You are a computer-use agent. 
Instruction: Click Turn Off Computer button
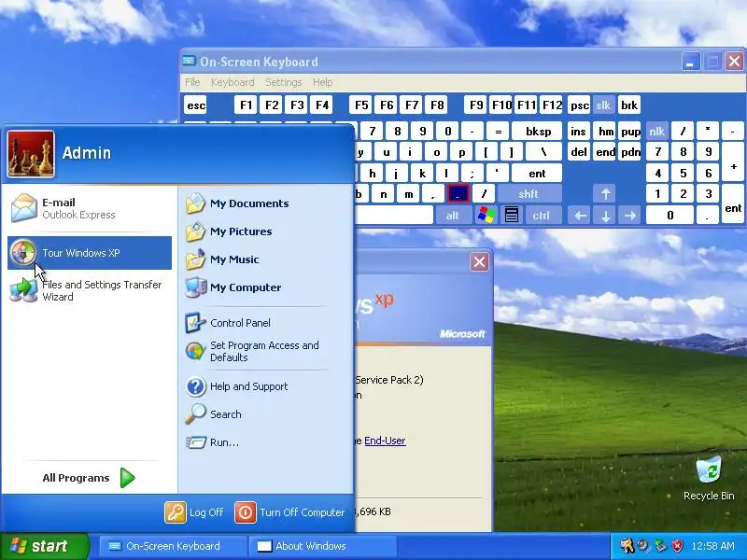tap(289, 512)
